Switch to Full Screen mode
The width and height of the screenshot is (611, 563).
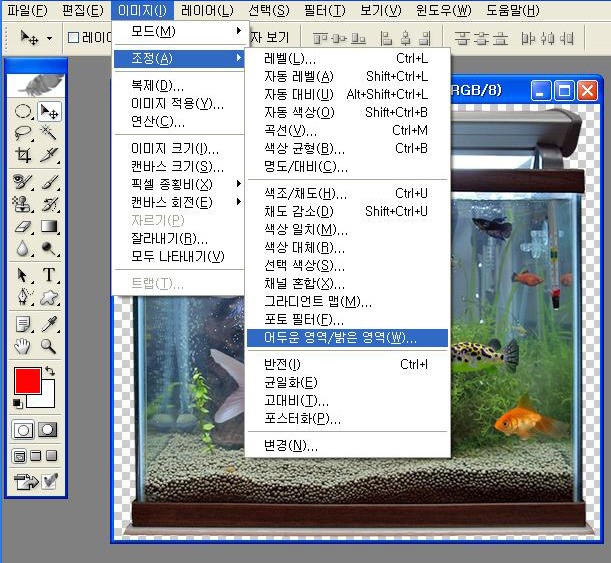(51, 456)
